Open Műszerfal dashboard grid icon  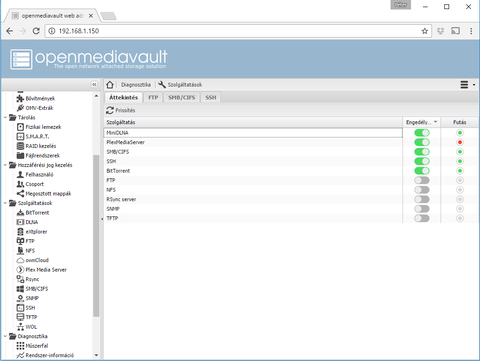[x=20, y=346]
